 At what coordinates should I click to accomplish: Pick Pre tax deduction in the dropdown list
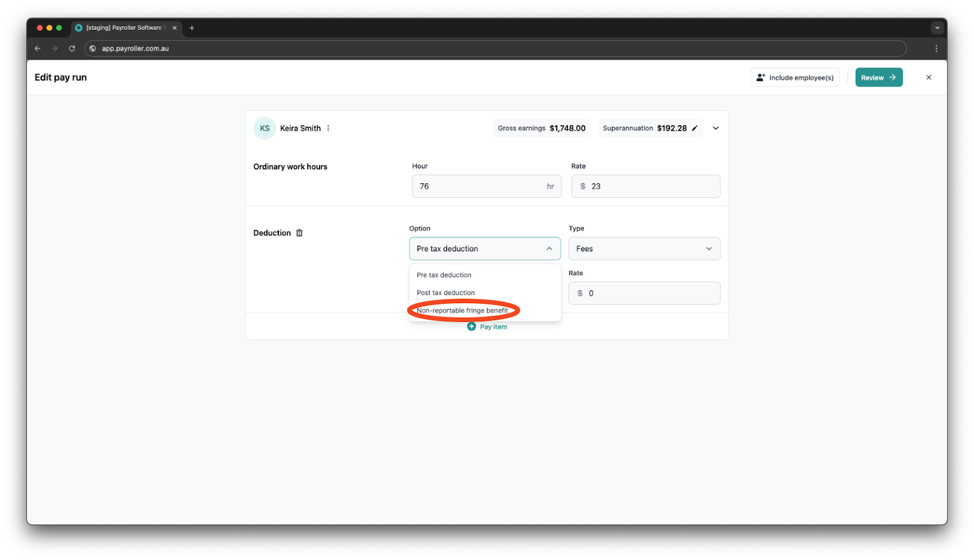(x=444, y=275)
